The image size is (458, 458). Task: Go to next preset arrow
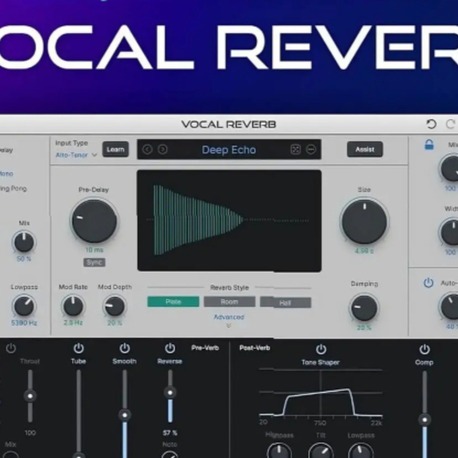(162, 149)
